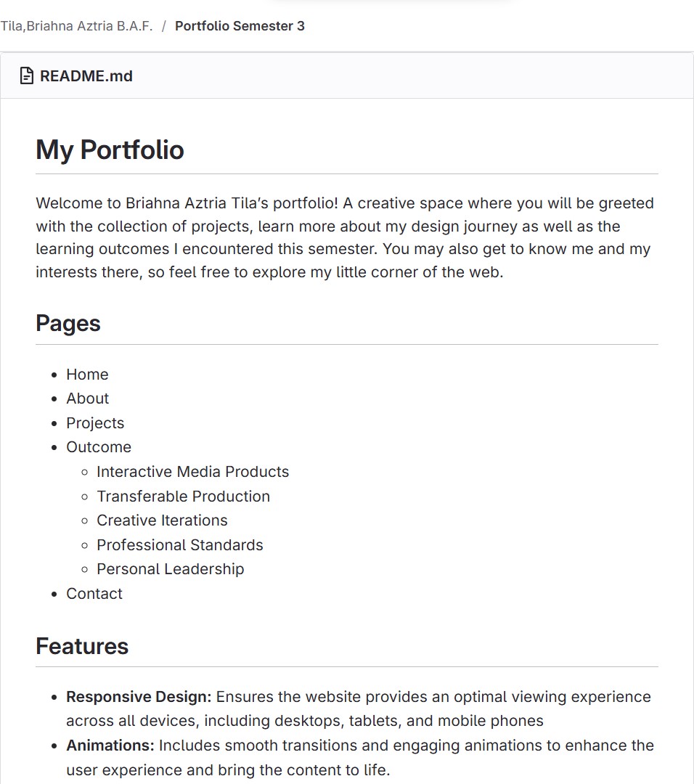The height and width of the screenshot is (784, 694).
Task: Go to Portfolio Semester 3 breadcrumb
Action: point(240,26)
